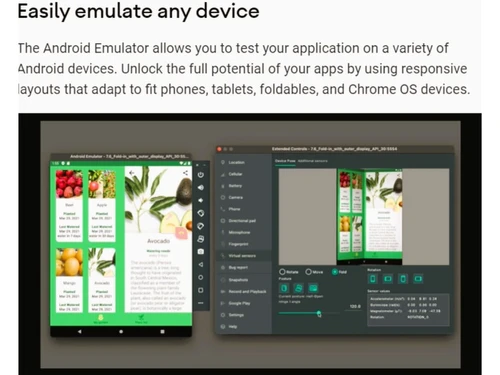Screen dimensions: 500x375
Task: Open Bug report in sidebar
Action: pos(244,267)
